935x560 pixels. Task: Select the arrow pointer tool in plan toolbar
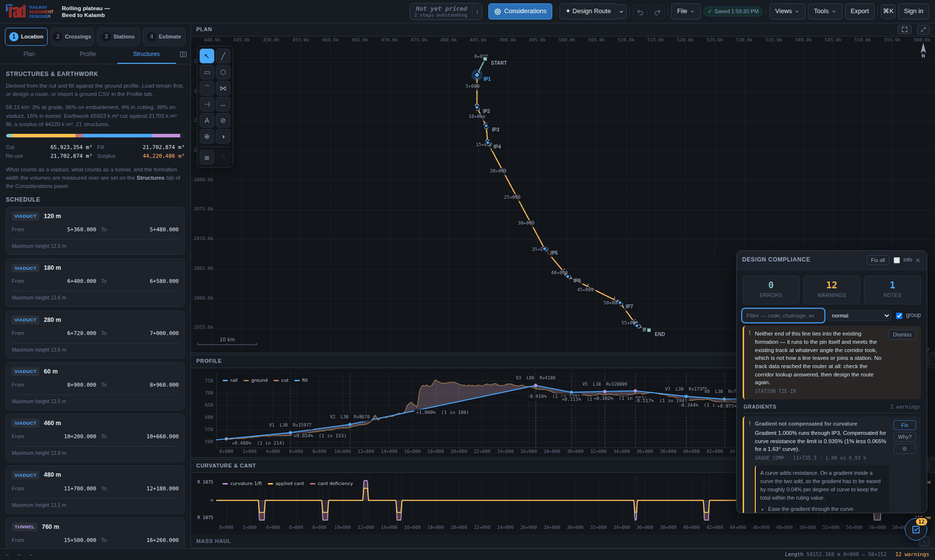click(x=207, y=56)
